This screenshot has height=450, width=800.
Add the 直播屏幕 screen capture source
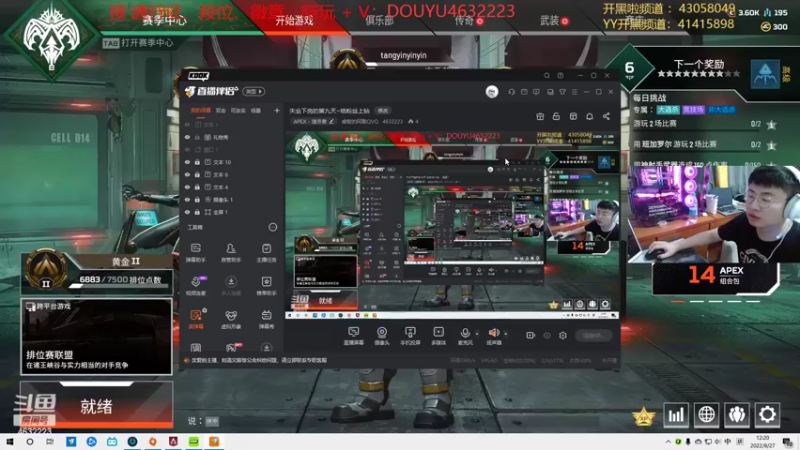coord(354,336)
